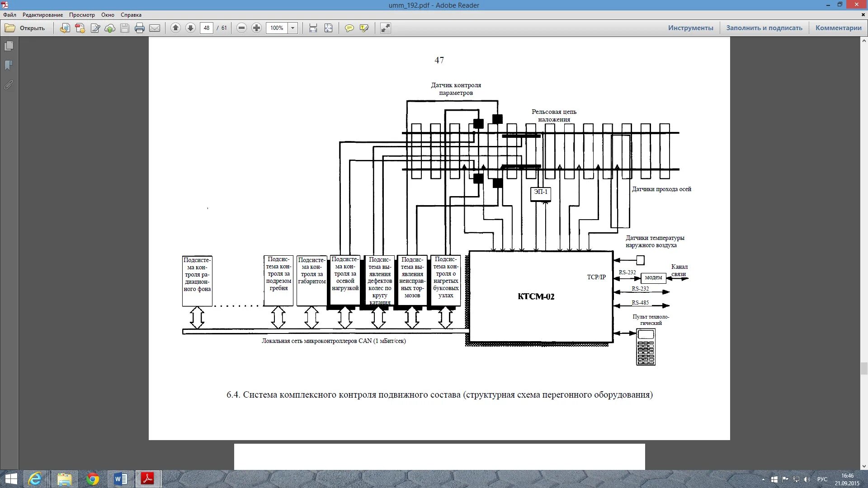Click the Открыть button

click(x=25, y=28)
